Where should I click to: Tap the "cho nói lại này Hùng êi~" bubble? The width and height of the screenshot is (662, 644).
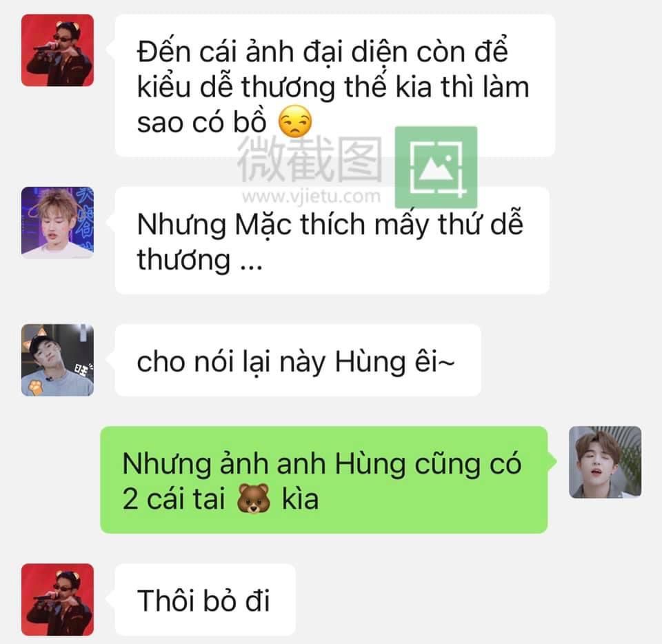coord(298,360)
